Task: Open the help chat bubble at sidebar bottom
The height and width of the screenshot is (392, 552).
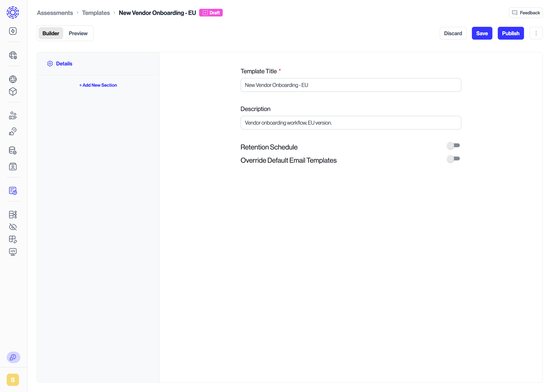Action: coord(13,358)
